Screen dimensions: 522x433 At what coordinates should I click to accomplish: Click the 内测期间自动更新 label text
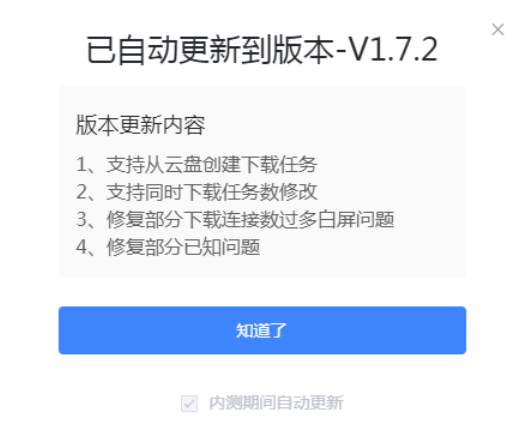pyautogui.click(x=276, y=403)
